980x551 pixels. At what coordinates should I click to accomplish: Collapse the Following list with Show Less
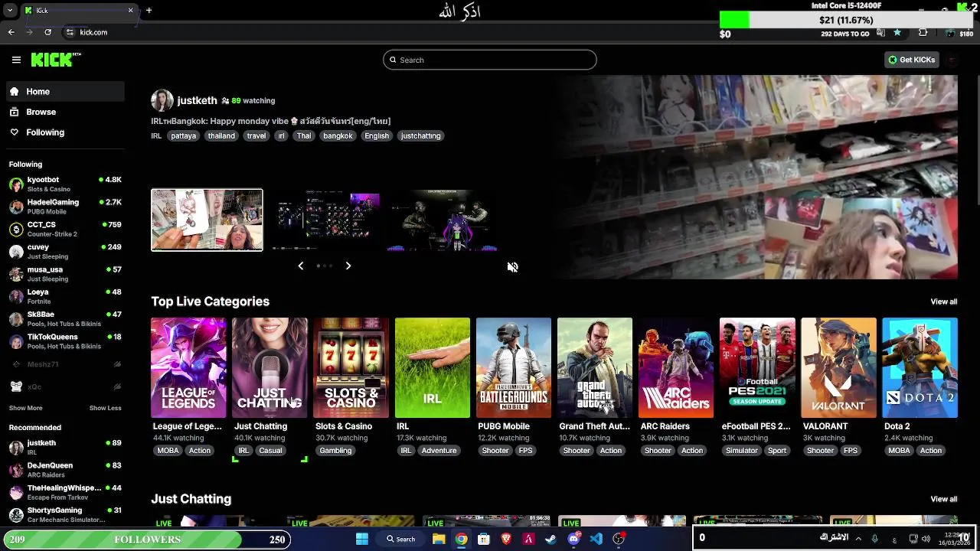106,408
